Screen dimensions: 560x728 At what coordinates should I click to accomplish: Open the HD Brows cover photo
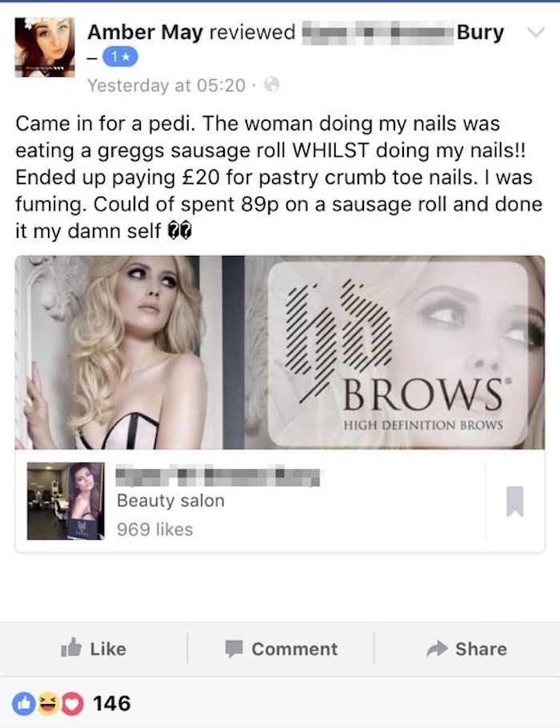(280, 352)
